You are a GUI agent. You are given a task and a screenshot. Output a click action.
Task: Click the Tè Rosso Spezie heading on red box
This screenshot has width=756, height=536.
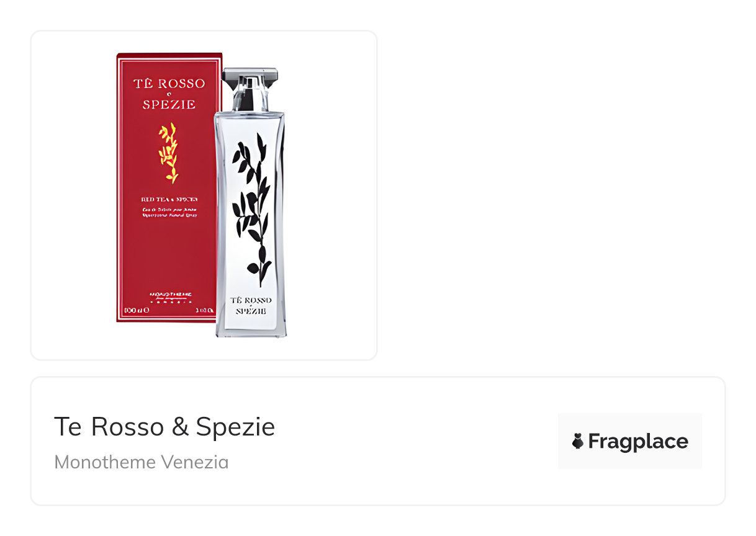click(169, 94)
